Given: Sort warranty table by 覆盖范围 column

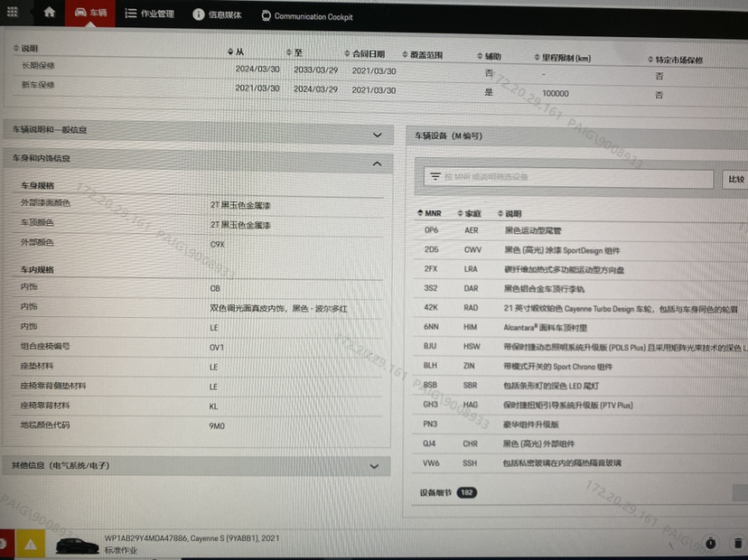Looking at the screenshot, I should click(422, 55).
